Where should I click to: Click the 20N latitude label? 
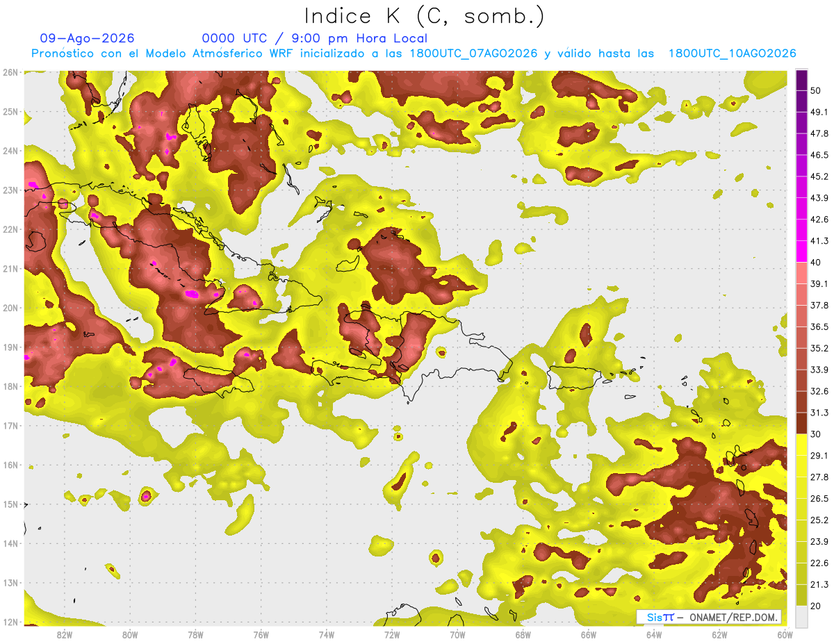coord(10,308)
